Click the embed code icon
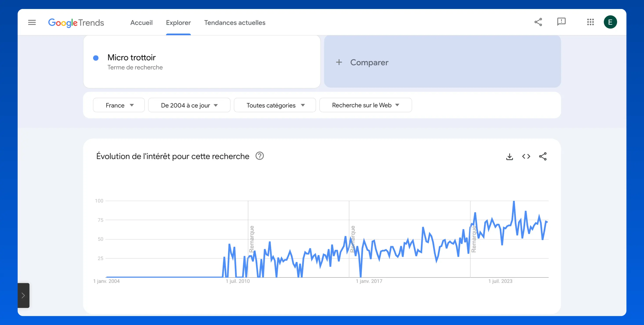644x325 pixels. point(526,157)
